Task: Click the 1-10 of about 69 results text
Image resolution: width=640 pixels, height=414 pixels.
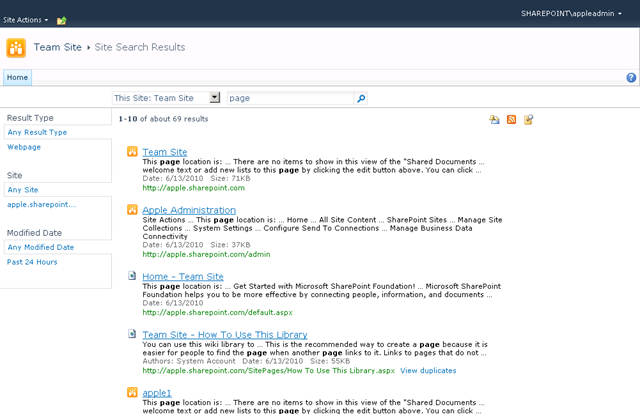Action: click(163, 119)
